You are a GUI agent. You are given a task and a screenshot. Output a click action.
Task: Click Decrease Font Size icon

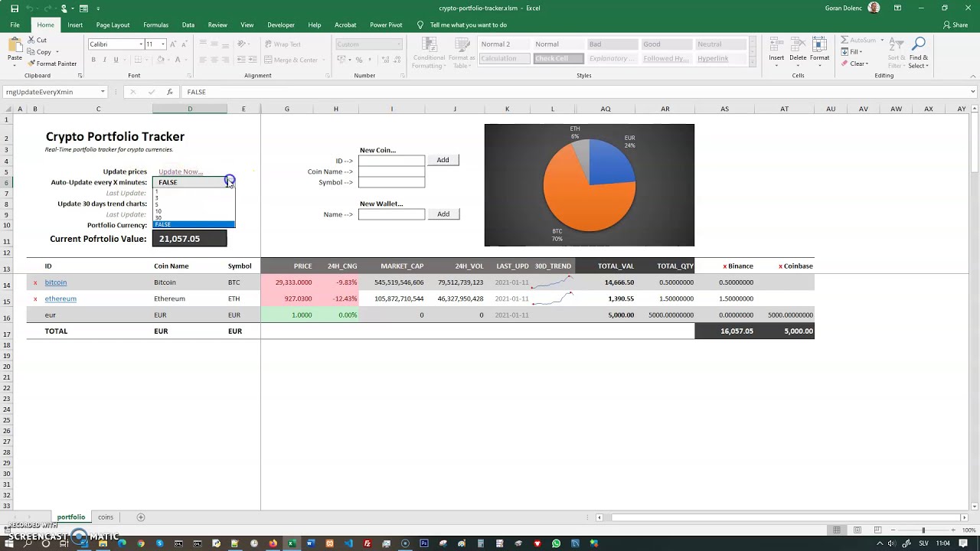[186, 44]
